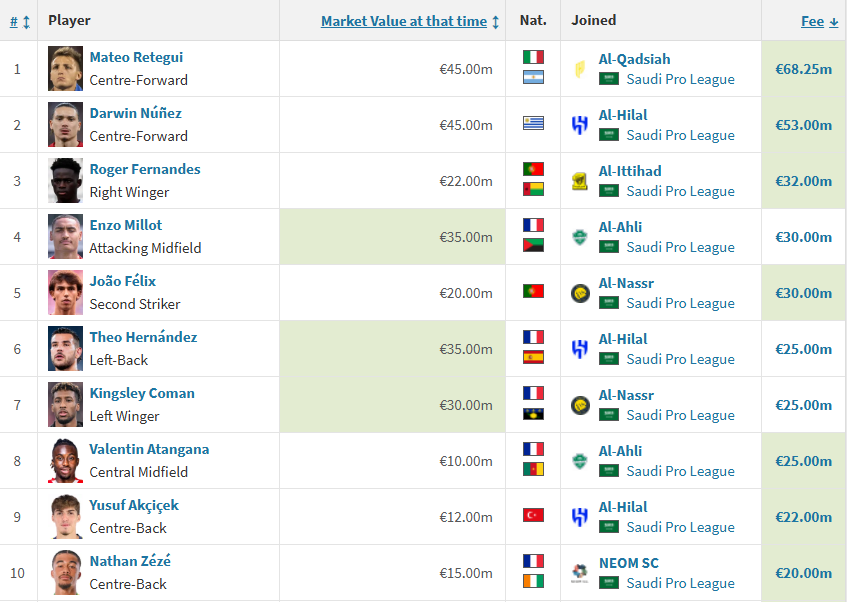
Task: Click the NEOM SC club crest icon
Action: point(579,573)
